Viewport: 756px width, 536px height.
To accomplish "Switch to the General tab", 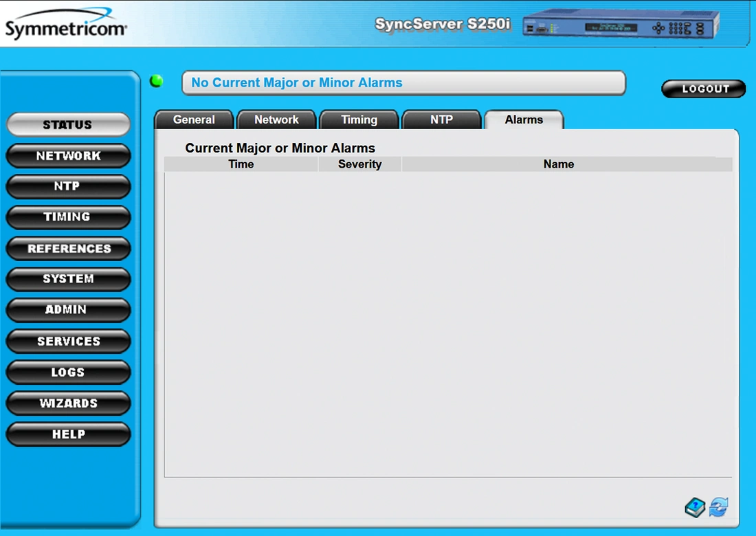I will 194,120.
